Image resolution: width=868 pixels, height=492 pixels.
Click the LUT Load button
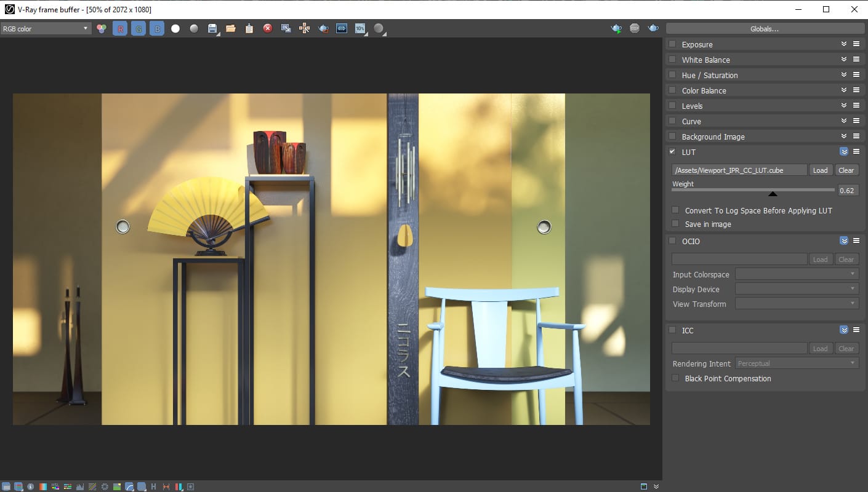[820, 170]
